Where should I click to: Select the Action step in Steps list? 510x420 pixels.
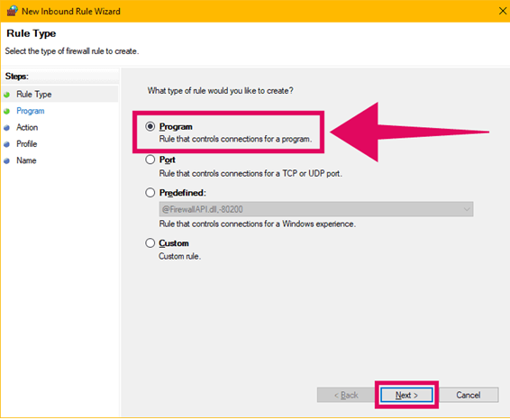[27, 127]
